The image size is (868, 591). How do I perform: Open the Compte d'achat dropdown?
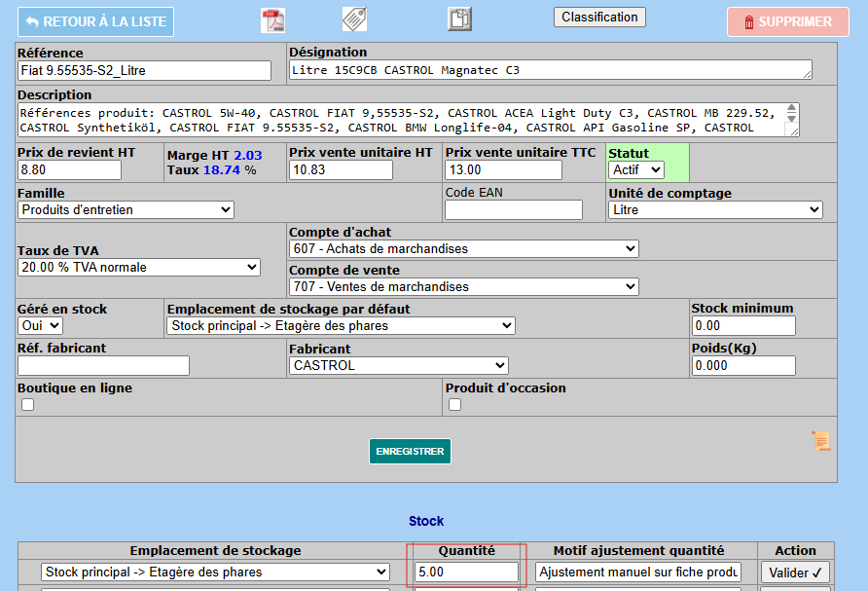pos(464,248)
